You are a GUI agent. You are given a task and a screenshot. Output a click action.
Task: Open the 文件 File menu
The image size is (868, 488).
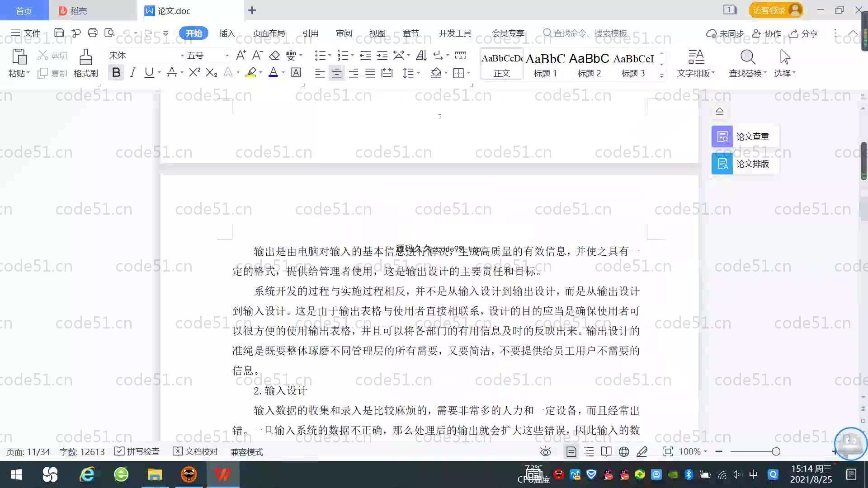(x=25, y=33)
